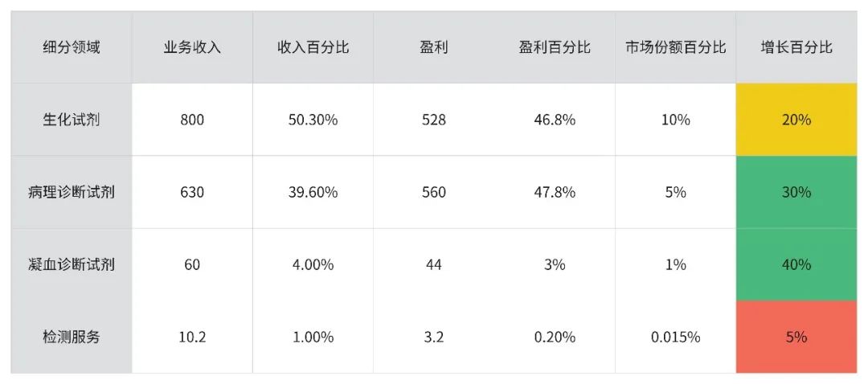Select the red 5% growth cell
The image size is (868, 384).
[x=796, y=337]
